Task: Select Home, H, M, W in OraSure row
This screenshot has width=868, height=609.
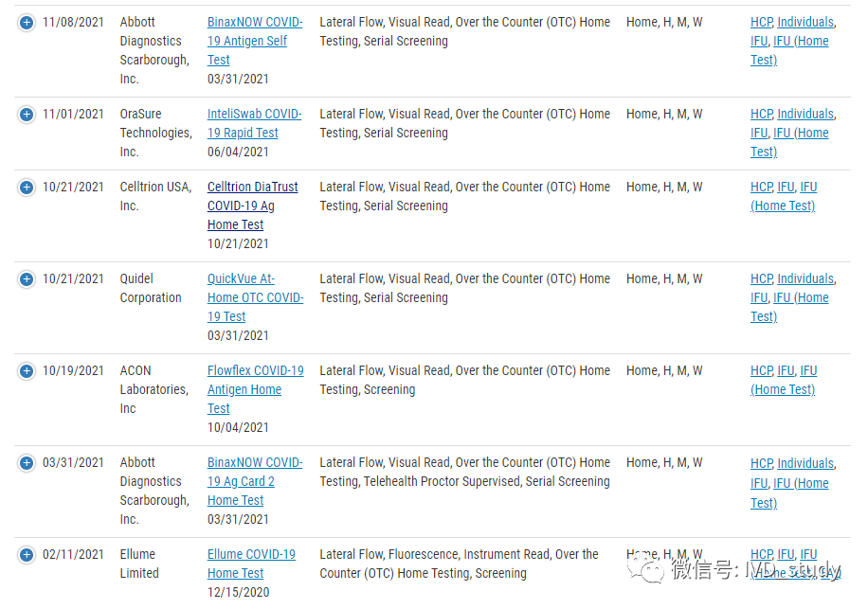Action: tap(664, 114)
